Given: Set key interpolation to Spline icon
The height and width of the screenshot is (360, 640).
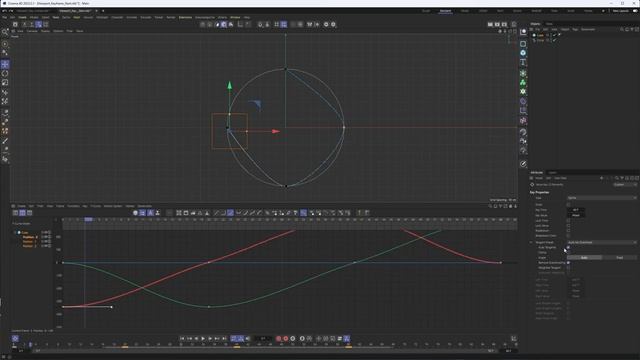Looking at the screenshot, I should pos(231,213).
